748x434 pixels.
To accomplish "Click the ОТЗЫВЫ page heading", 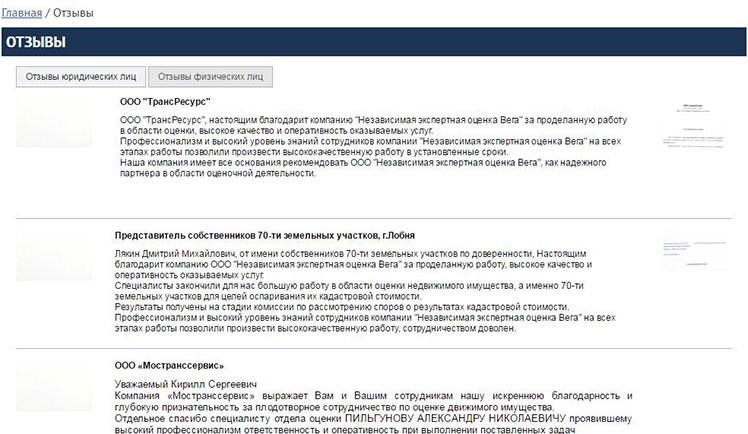I will pyautogui.click(x=36, y=42).
